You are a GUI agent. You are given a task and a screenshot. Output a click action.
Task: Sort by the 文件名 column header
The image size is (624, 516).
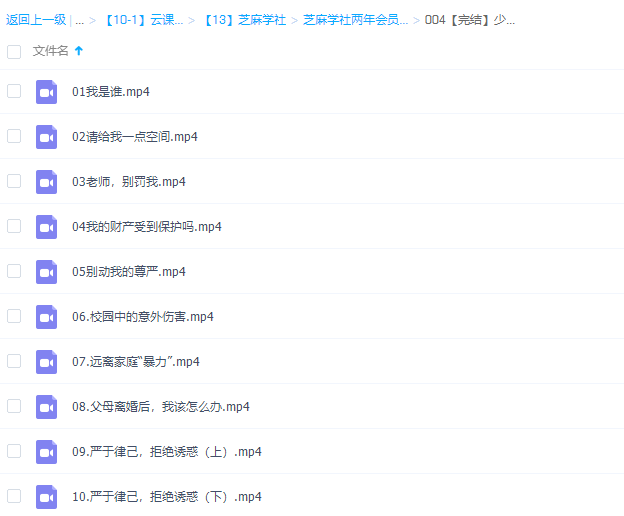pos(51,50)
